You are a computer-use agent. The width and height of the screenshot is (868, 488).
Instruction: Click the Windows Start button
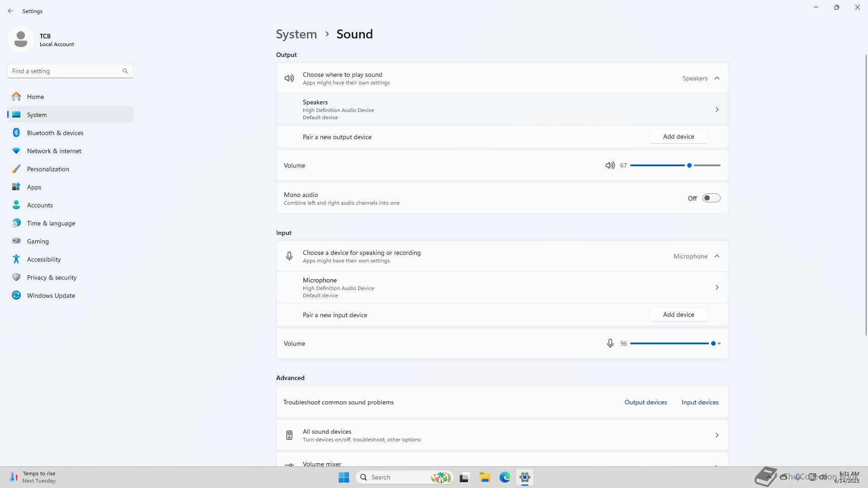coord(344,477)
